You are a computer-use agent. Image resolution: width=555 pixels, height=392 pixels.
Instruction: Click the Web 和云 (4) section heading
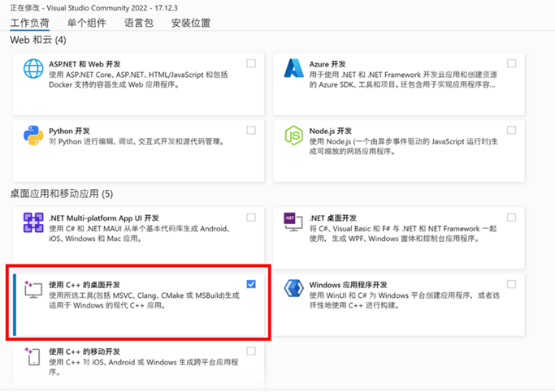[38, 40]
